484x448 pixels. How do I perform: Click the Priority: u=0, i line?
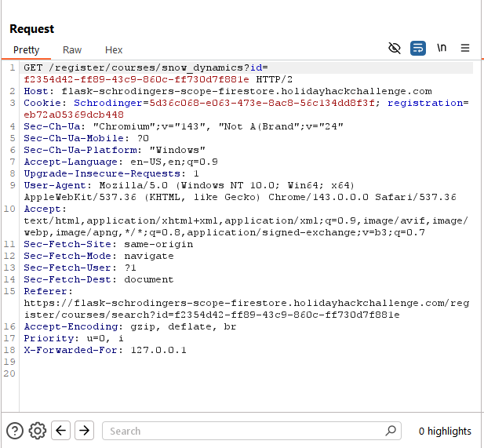[x=74, y=338]
